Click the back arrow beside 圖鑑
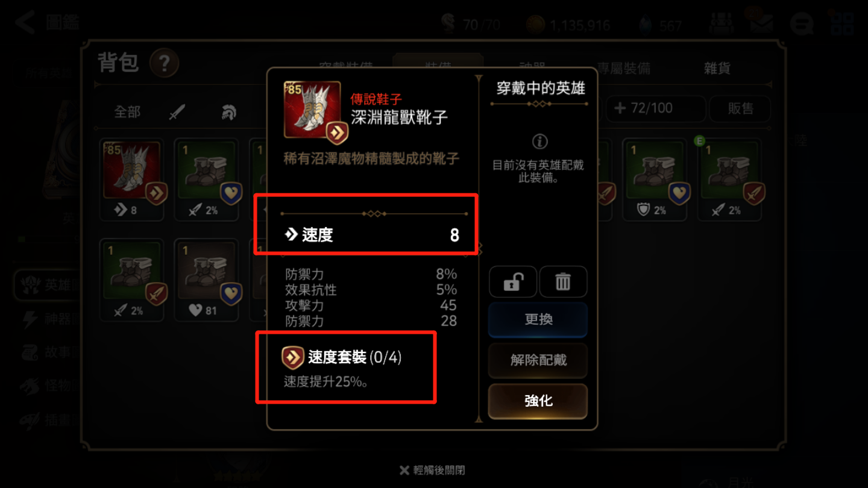868x488 pixels. (25, 22)
